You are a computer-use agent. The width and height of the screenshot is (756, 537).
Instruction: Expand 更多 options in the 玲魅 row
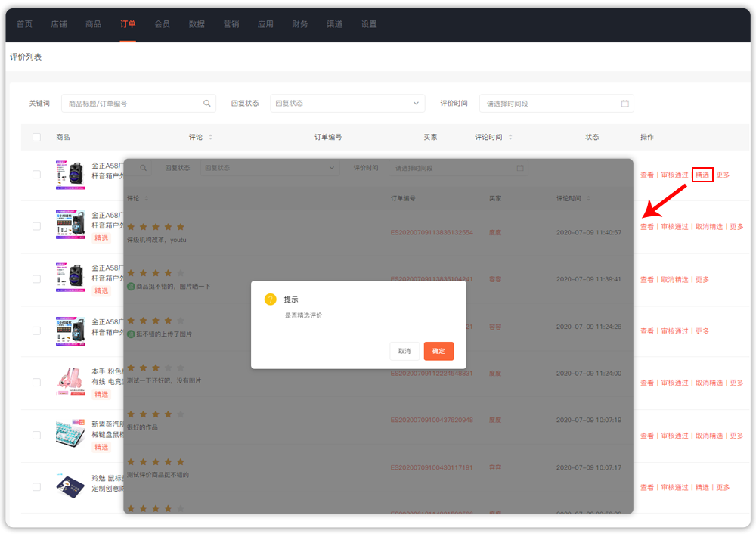click(723, 488)
